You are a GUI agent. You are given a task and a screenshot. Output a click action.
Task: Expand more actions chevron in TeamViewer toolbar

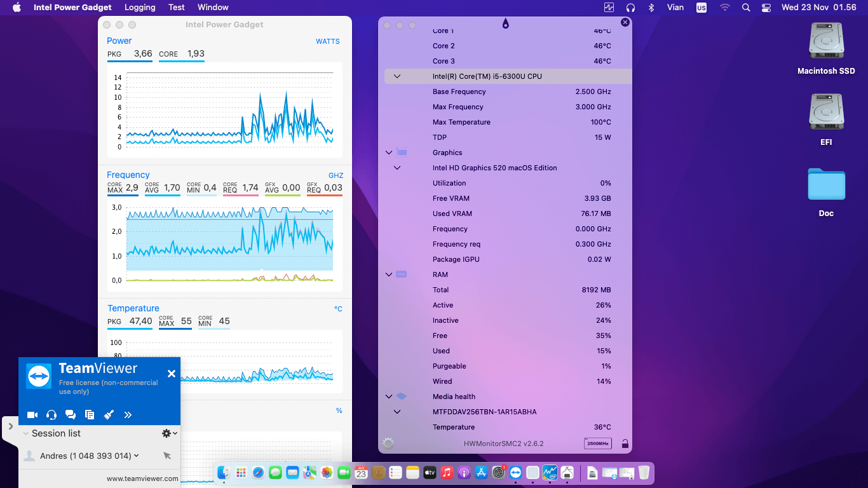[x=128, y=414]
